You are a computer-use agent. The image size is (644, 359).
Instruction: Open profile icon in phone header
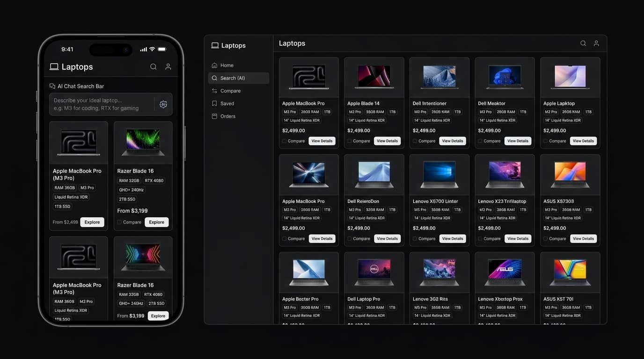point(168,67)
